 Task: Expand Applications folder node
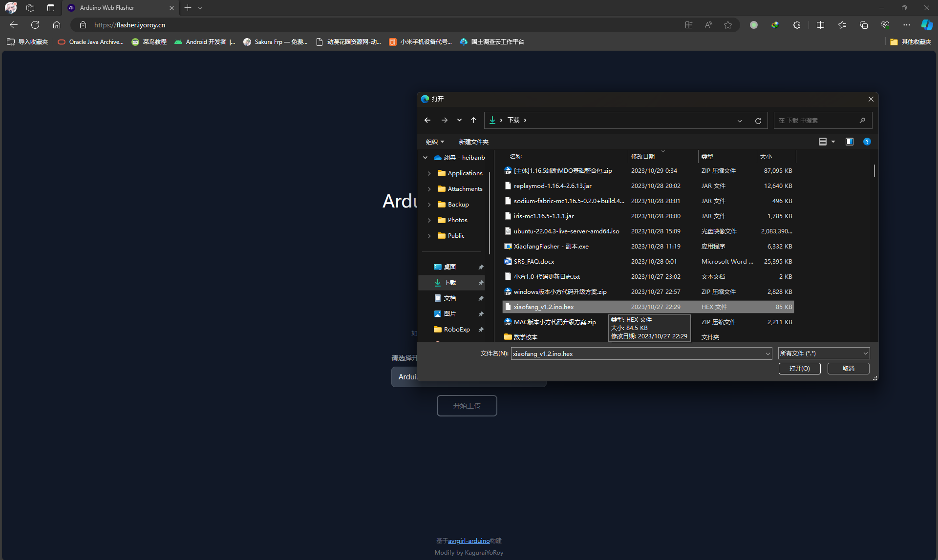(x=429, y=173)
